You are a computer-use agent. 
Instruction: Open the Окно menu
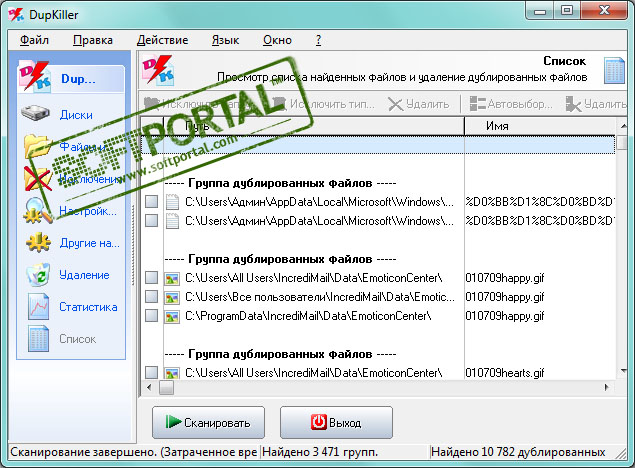point(277,40)
